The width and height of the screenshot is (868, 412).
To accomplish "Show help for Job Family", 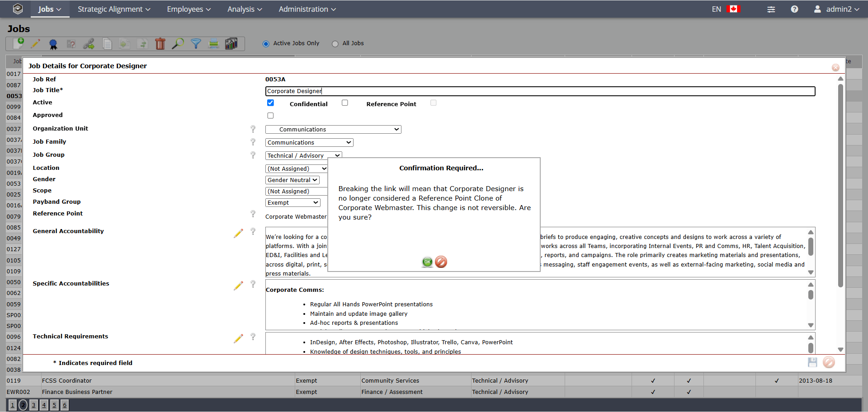I will [x=253, y=142].
